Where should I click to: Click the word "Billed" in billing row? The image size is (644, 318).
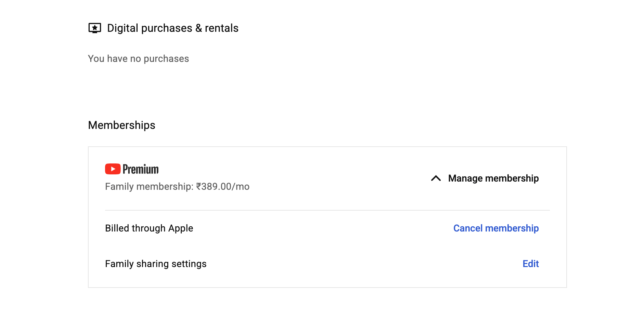click(x=117, y=228)
